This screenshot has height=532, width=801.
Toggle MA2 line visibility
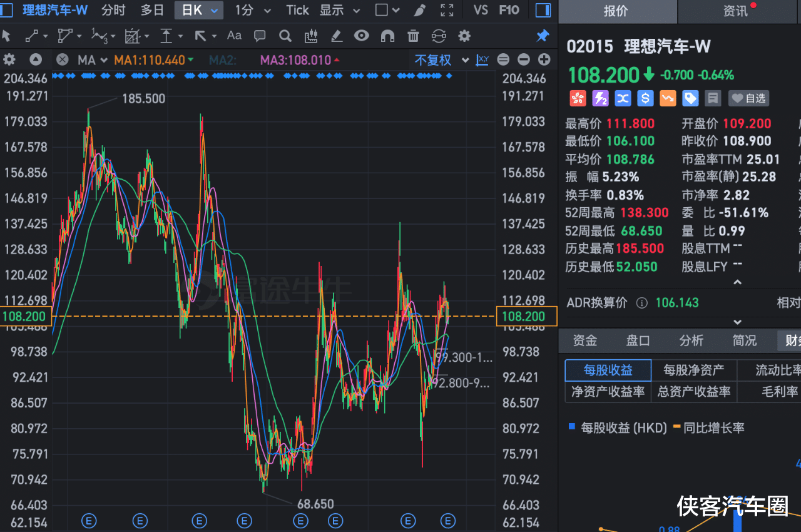point(222,60)
